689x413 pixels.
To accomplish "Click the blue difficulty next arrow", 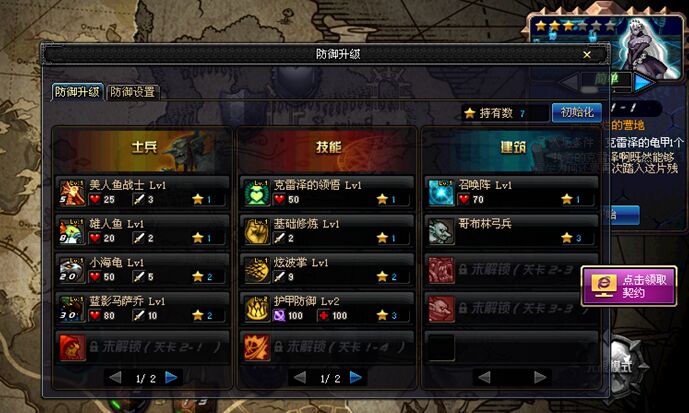I will pyautogui.click(x=644, y=82).
